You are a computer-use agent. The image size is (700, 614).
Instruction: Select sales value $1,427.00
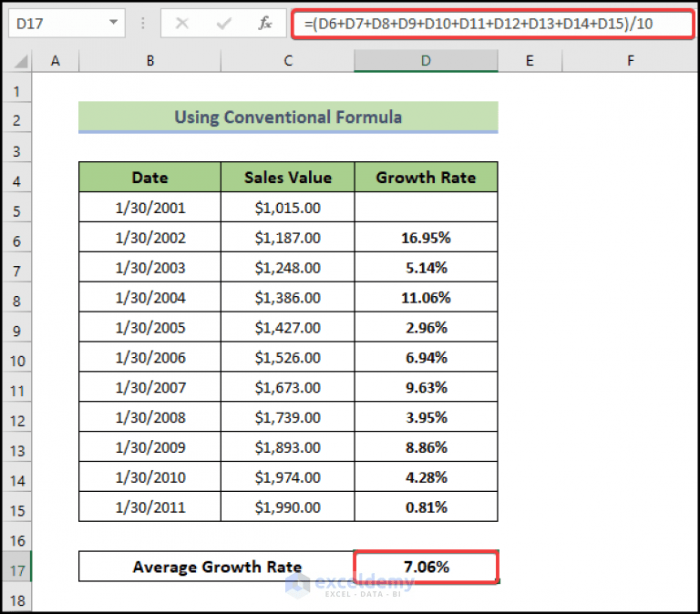(x=288, y=327)
